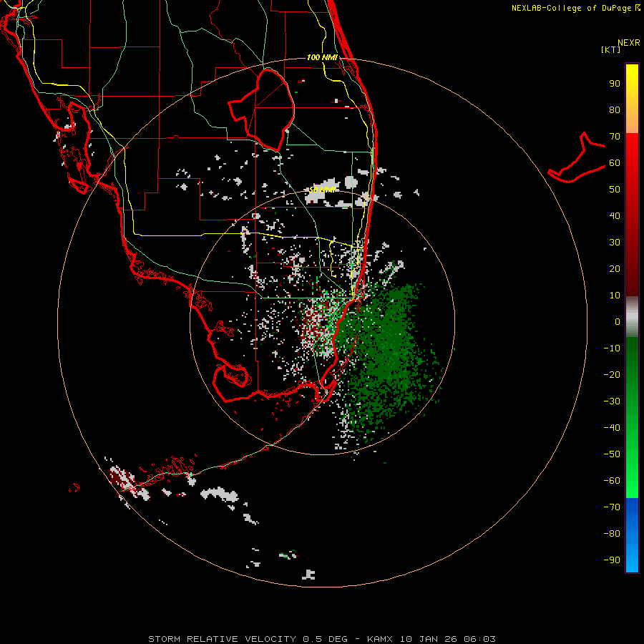Click the -70 knot label on the scale
Viewport: 644px width, 644px height.
pyautogui.click(x=612, y=507)
